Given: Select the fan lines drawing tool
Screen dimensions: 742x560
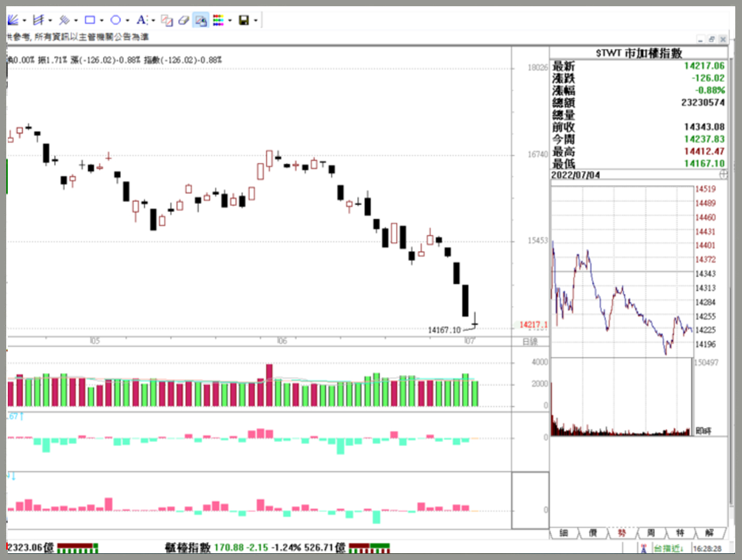Looking at the screenshot, I should pyautogui.click(x=13, y=20).
